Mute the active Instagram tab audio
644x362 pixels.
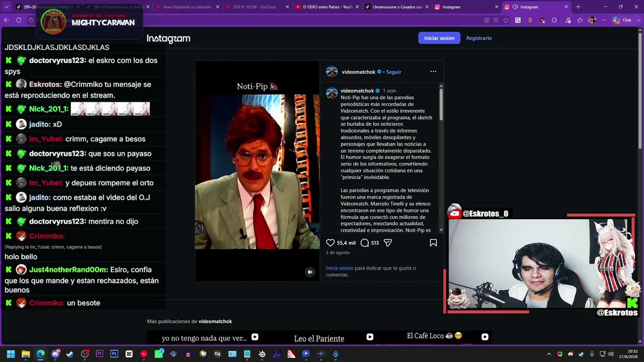coord(515,7)
